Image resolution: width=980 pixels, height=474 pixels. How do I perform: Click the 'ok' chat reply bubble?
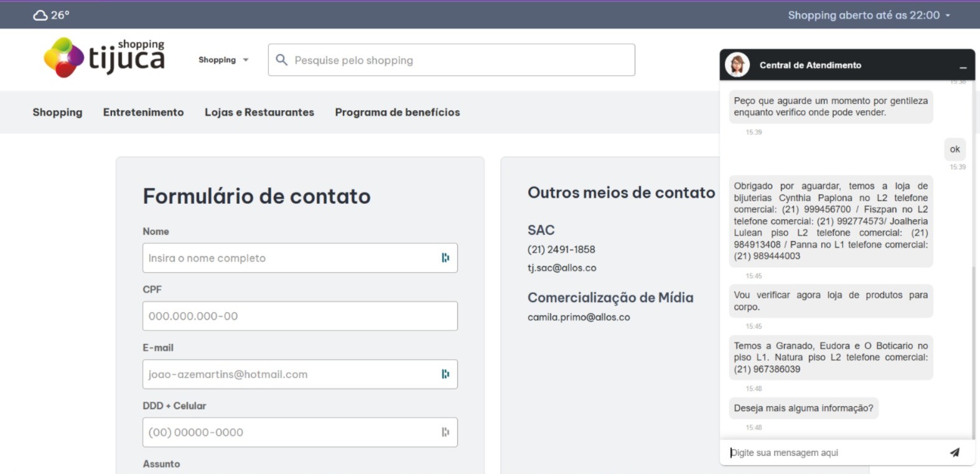[x=955, y=149]
